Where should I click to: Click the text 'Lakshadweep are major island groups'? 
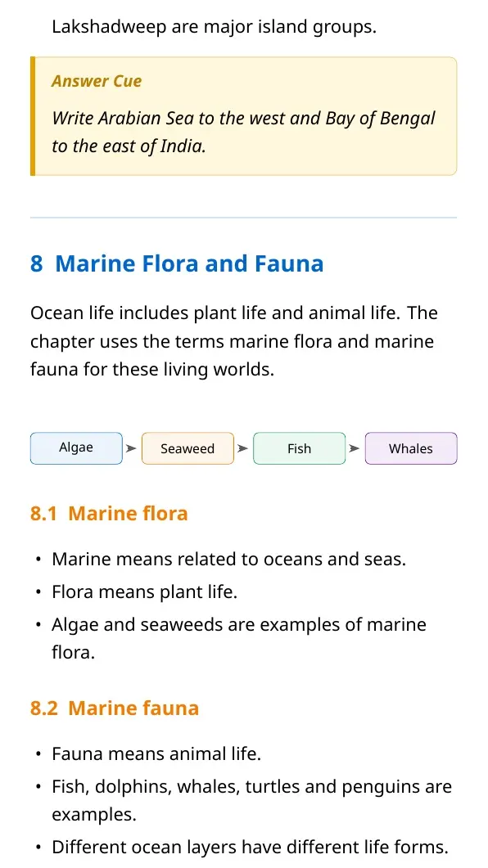point(214,26)
